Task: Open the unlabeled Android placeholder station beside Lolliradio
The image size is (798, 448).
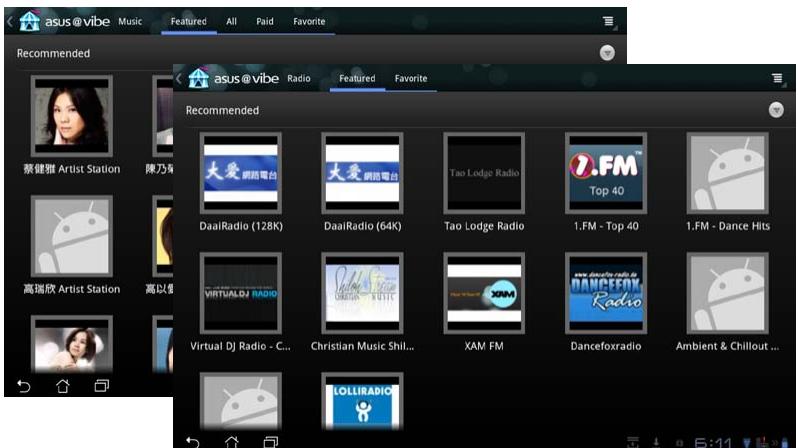Action: click(x=241, y=402)
